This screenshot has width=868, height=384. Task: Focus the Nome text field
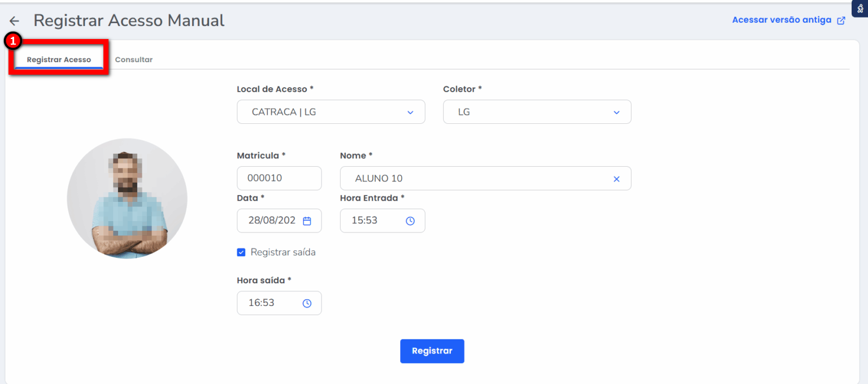(x=475, y=178)
